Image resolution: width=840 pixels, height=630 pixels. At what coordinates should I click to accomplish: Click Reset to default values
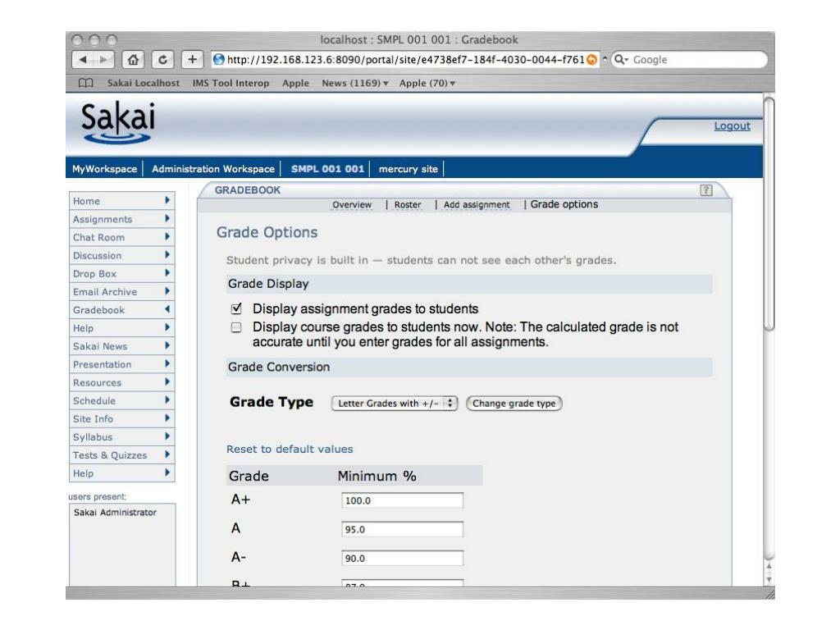pyautogui.click(x=290, y=449)
